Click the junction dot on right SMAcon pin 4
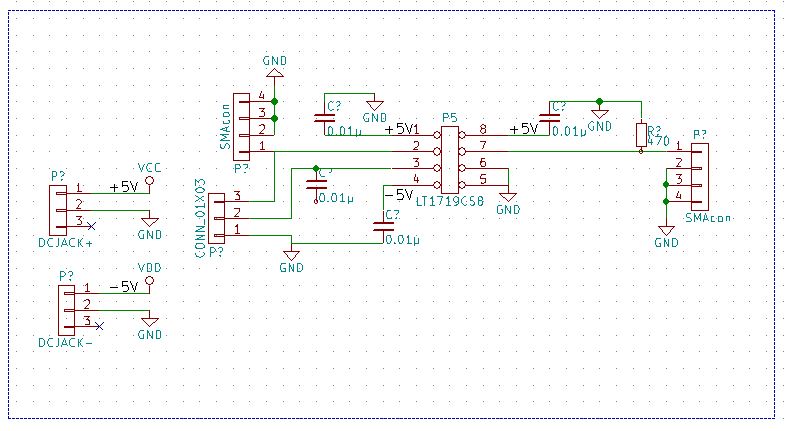Screen dimensions: 786x431 click(666, 201)
